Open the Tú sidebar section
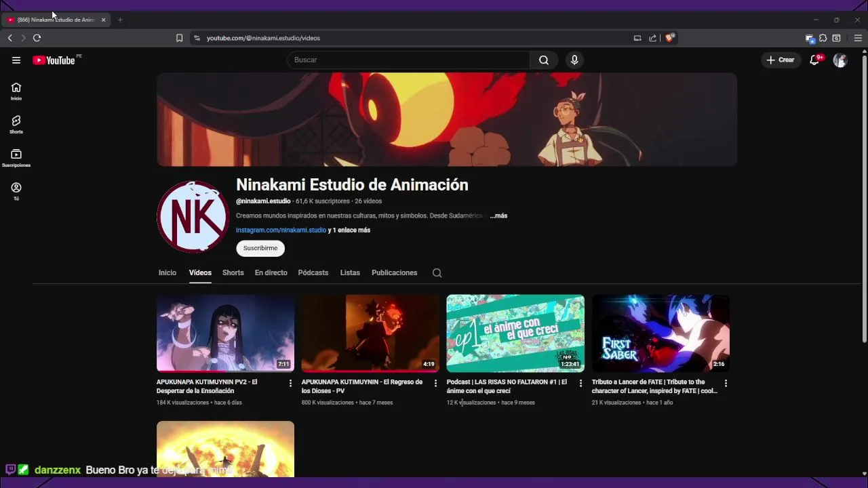Screen dimensions: 868x488 click(16, 191)
